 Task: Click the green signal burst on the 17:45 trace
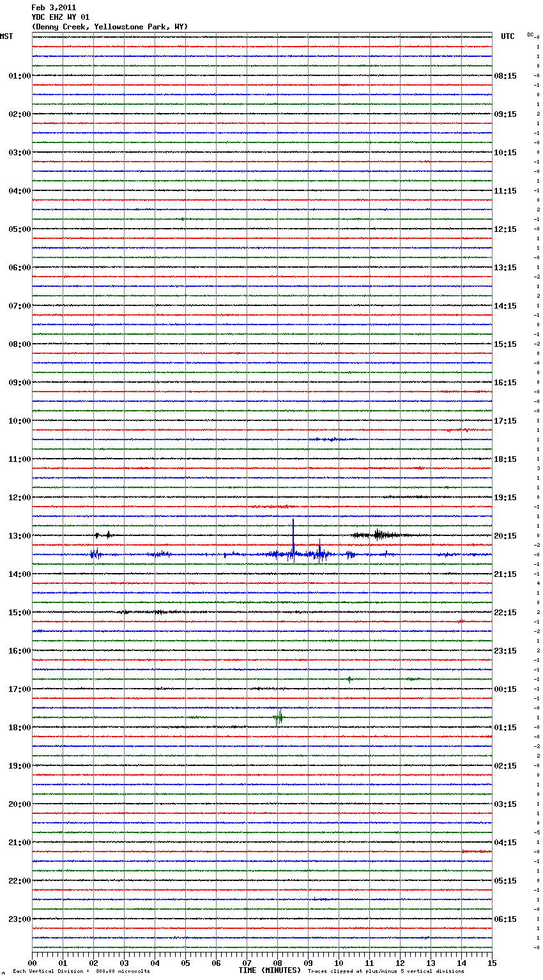[279, 717]
